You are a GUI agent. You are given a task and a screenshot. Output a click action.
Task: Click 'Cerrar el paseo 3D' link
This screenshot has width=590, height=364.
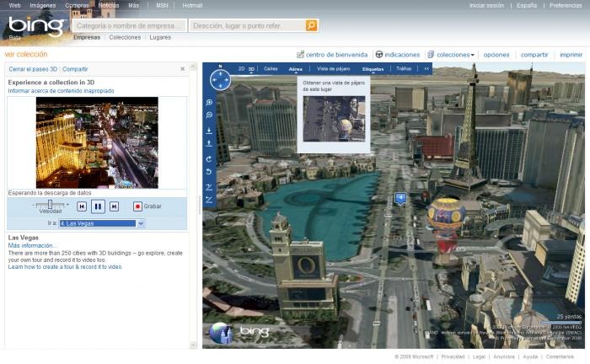[x=33, y=69]
